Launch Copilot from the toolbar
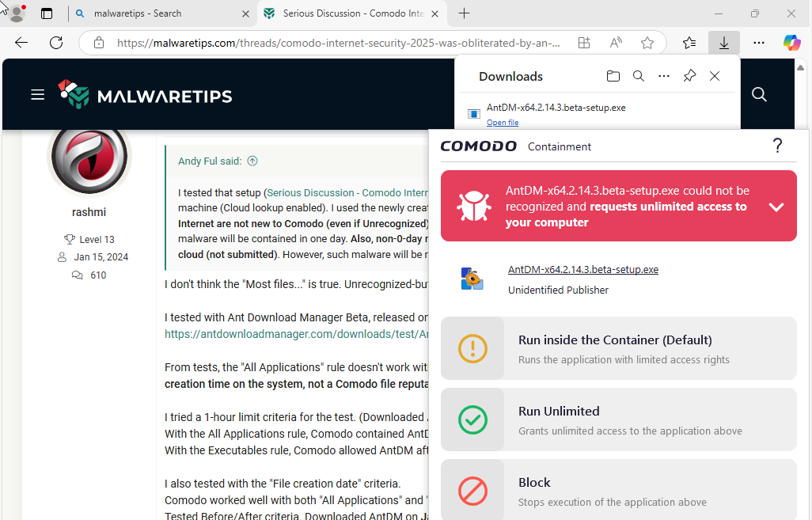The height and width of the screenshot is (520, 812). pyautogui.click(x=791, y=43)
